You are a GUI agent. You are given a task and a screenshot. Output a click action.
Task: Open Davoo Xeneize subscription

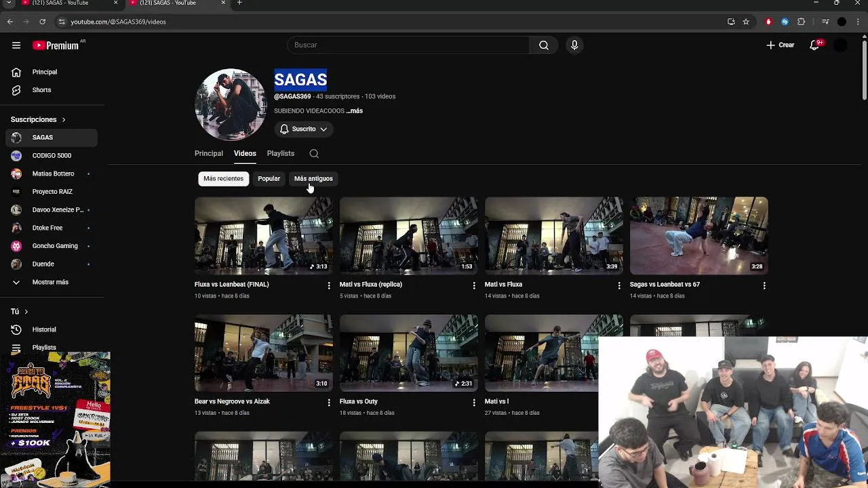(x=52, y=210)
